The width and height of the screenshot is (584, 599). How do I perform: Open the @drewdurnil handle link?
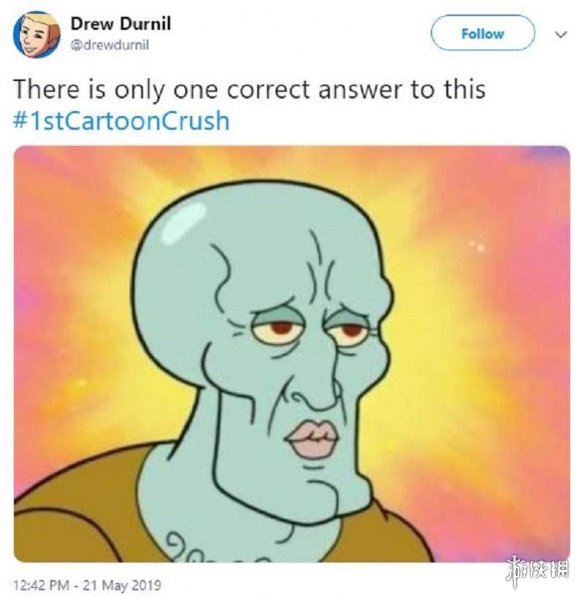[110, 45]
